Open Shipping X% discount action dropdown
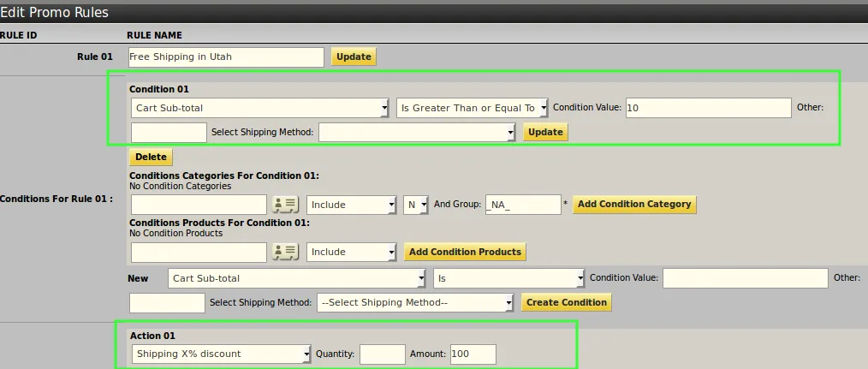The image size is (868, 369). point(222,354)
